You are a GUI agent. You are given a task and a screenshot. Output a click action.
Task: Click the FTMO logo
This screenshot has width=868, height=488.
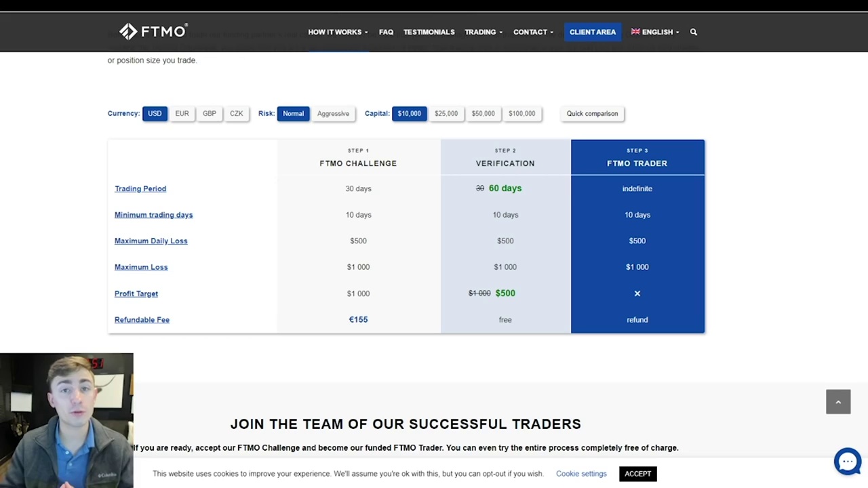153,31
